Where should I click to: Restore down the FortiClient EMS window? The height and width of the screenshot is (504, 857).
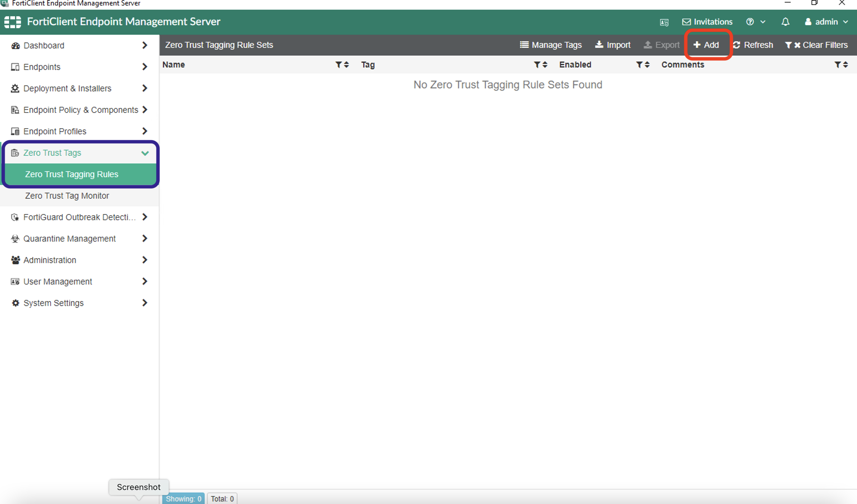pyautogui.click(x=814, y=3)
